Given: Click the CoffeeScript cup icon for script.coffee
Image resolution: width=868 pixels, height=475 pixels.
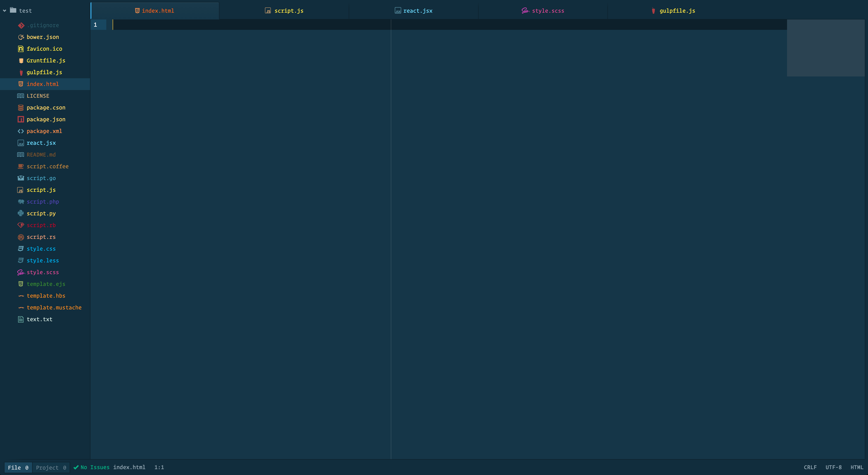Looking at the screenshot, I should [x=21, y=166].
